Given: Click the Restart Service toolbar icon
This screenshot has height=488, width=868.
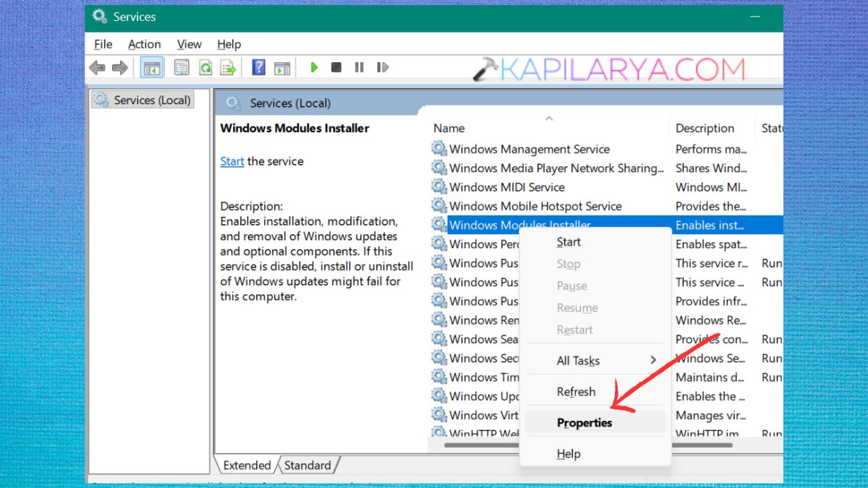Looking at the screenshot, I should click(x=383, y=67).
